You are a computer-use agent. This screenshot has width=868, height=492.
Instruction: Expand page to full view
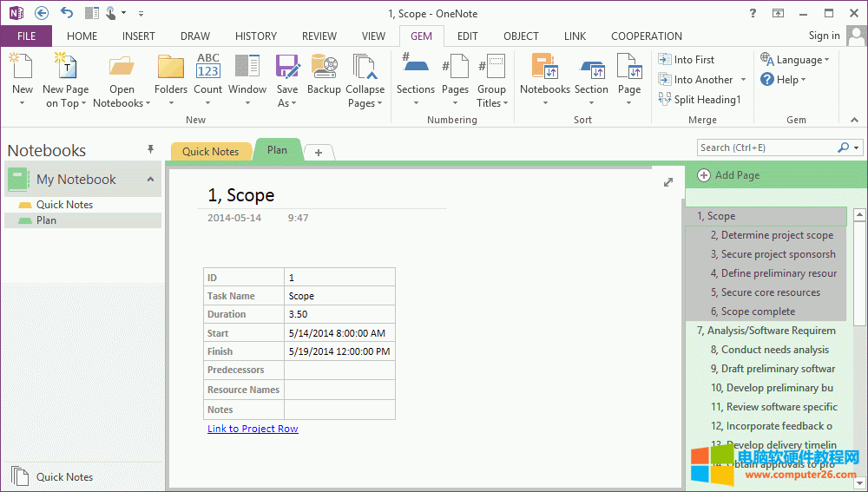point(667,182)
